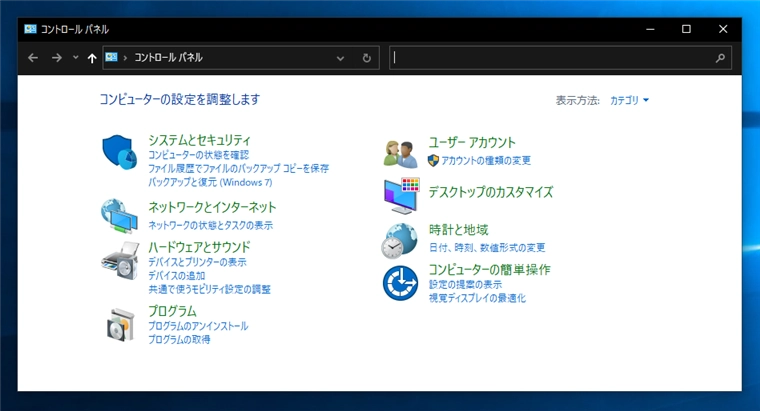Expand the address bar history dropdown

point(340,59)
